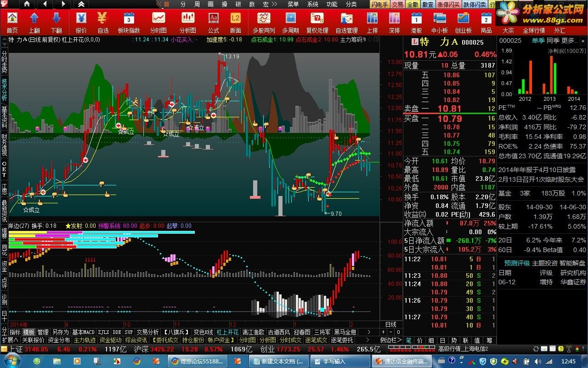Screen dimensions: 588x368
Task: Click the 跌停闪卖 button
Action: pyautogui.click(x=475, y=4)
